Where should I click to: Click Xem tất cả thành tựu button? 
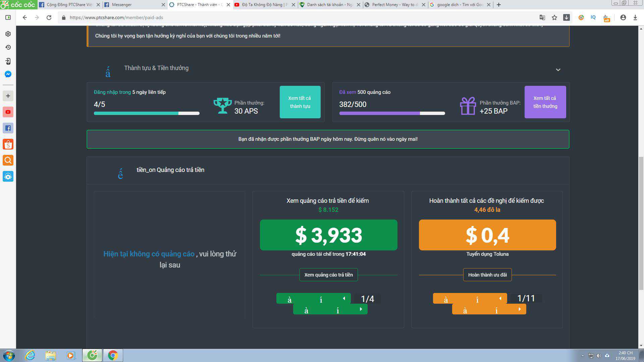(300, 102)
